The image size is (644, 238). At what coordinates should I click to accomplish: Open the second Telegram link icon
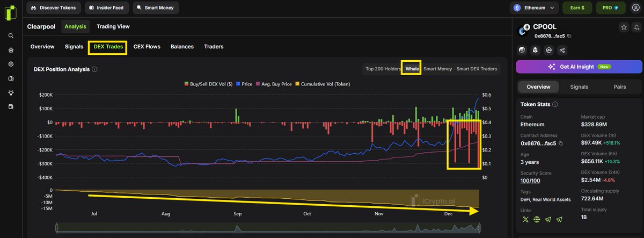(x=560, y=219)
